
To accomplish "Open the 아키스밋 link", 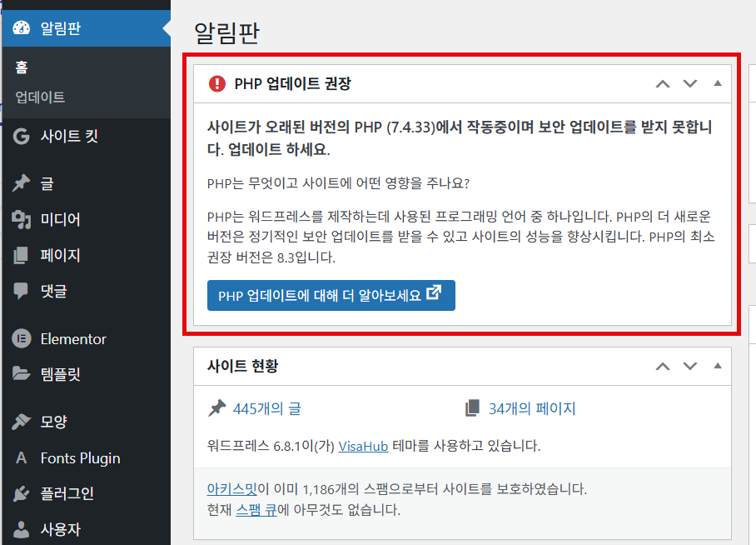I will [x=232, y=489].
